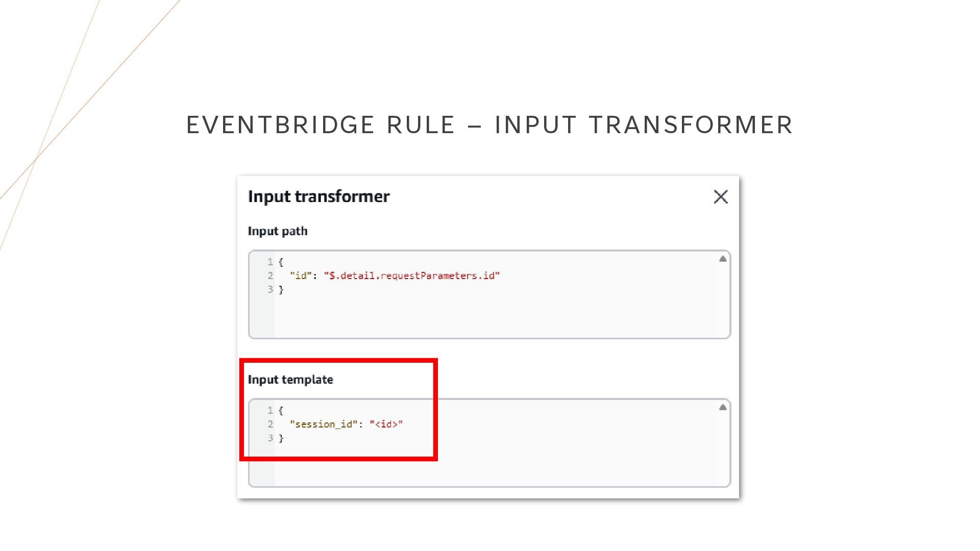Select line 3 number in Input template gutter
The height and width of the screenshot is (551, 980).
(270, 438)
